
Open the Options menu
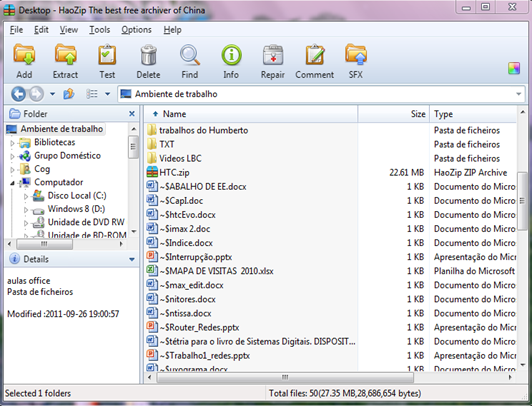click(136, 30)
